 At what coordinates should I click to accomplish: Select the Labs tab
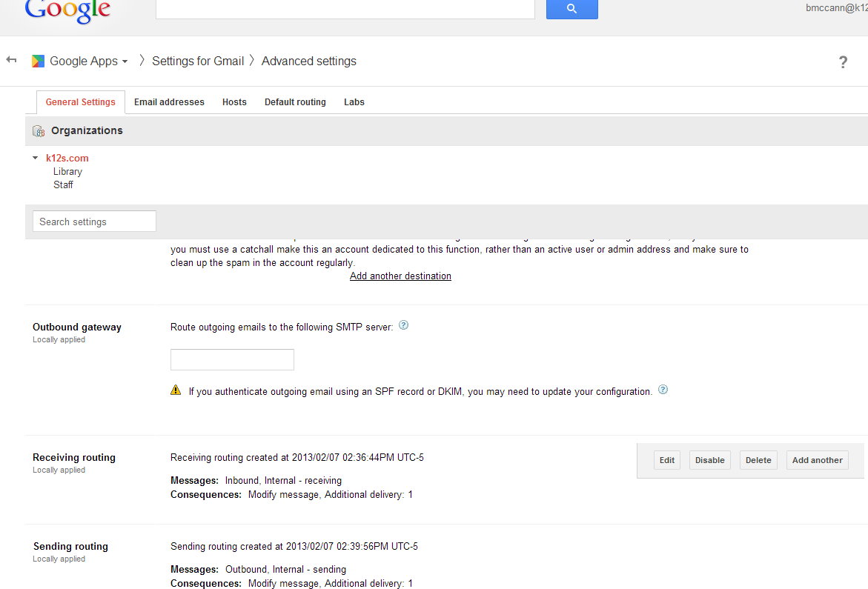(354, 102)
